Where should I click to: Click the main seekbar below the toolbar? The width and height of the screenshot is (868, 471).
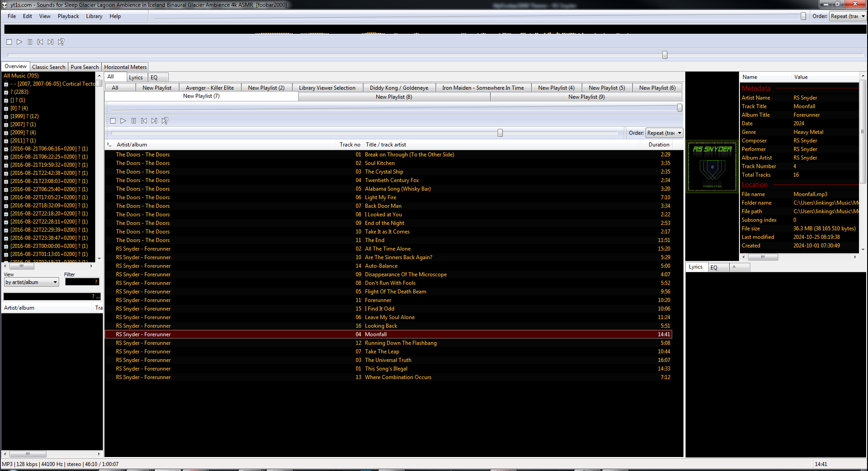pyautogui.click(x=435, y=55)
